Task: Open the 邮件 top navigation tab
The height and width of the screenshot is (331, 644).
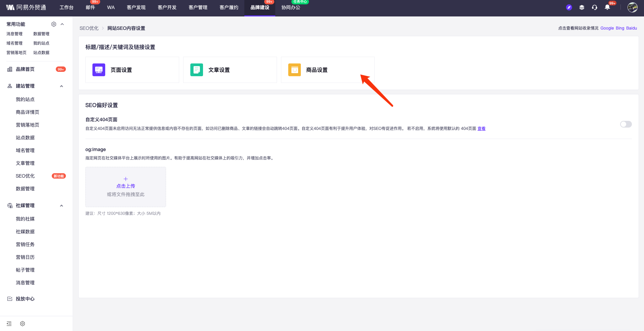Action: point(90,7)
